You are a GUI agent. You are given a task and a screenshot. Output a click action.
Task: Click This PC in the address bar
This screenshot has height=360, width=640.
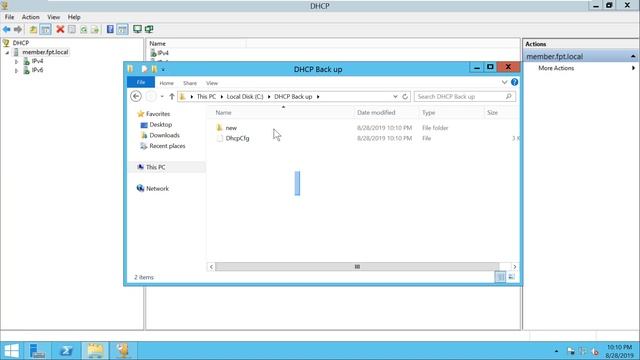click(x=206, y=97)
